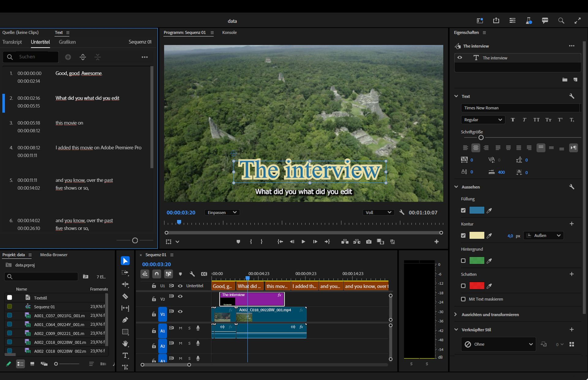Image resolution: width=588 pixels, height=380 pixels.
Task: Open the Media-Browser tab
Action: 54,255
